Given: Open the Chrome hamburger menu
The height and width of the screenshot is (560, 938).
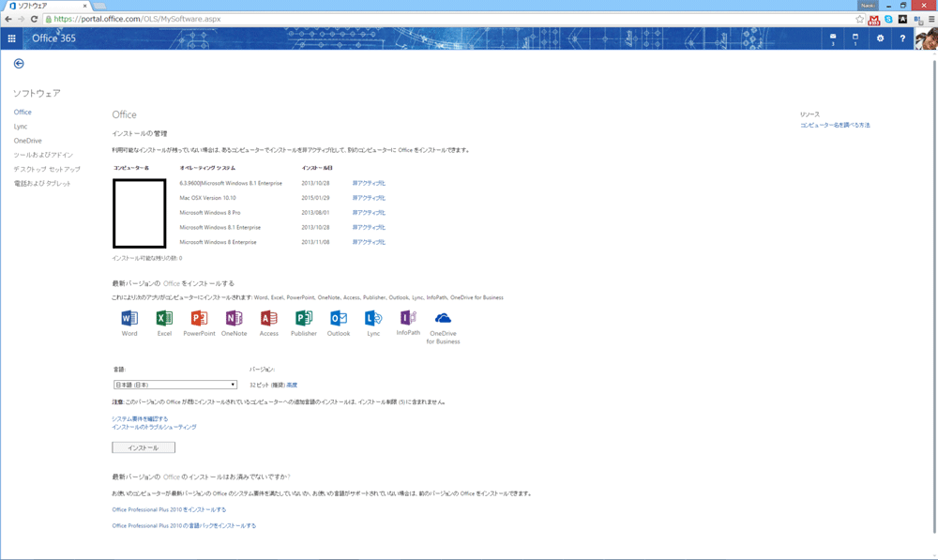Looking at the screenshot, I should 931,19.
